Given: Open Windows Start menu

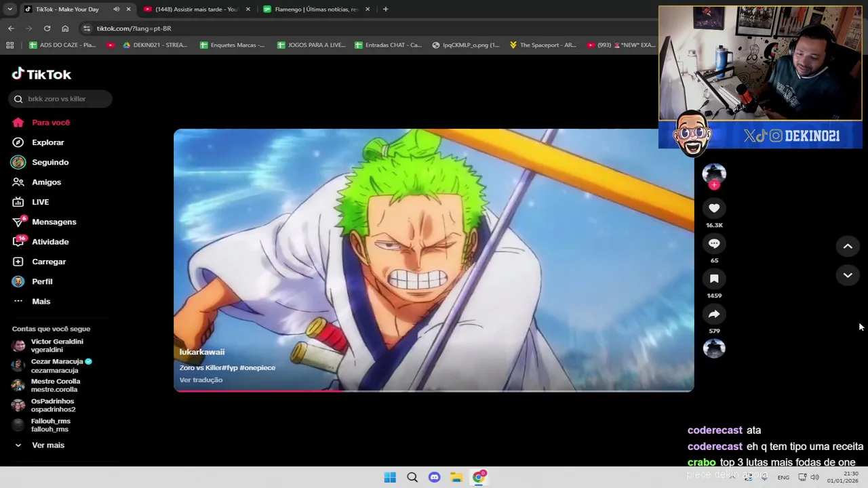Looking at the screenshot, I should (390, 477).
